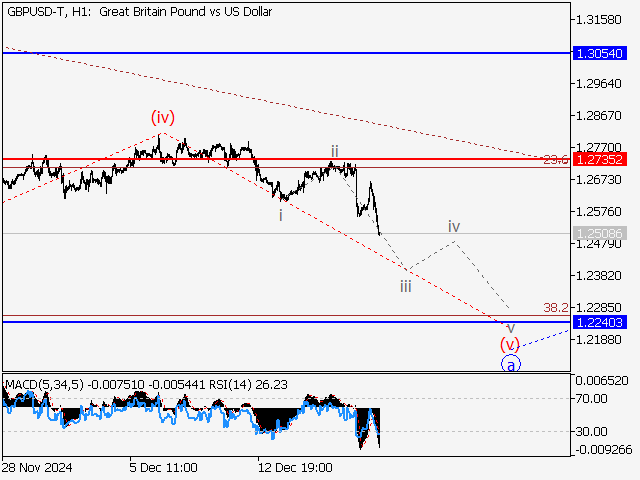Select the circled blue 'a' wave marker
The image size is (640, 480).
pyautogui.click(x=511, y=365)
